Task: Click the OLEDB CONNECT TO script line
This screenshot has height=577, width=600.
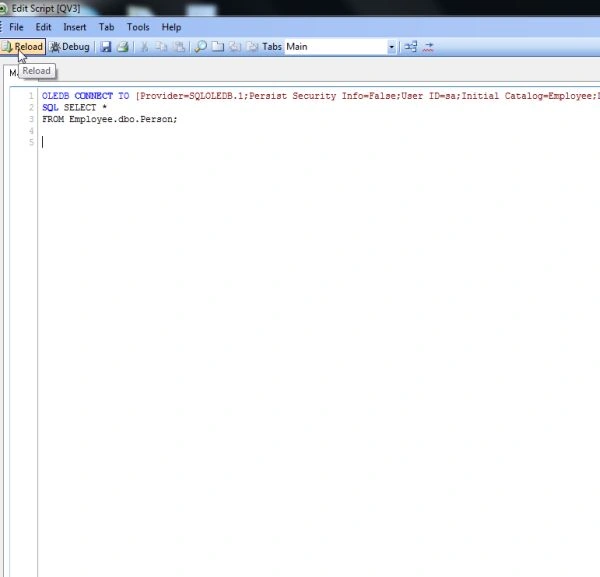Action: coord(321,96)
